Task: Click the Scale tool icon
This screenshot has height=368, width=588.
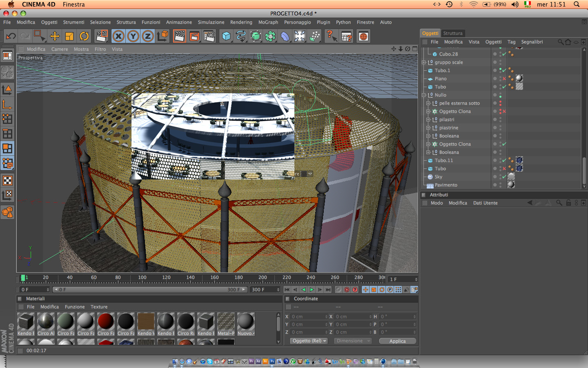Action: click(x=69, y=36)
